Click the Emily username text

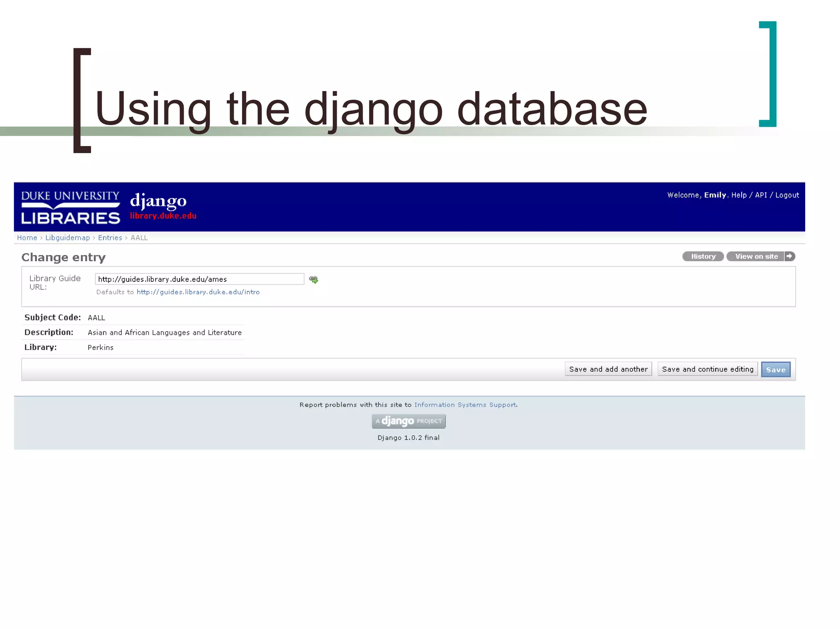pos(715,195)
